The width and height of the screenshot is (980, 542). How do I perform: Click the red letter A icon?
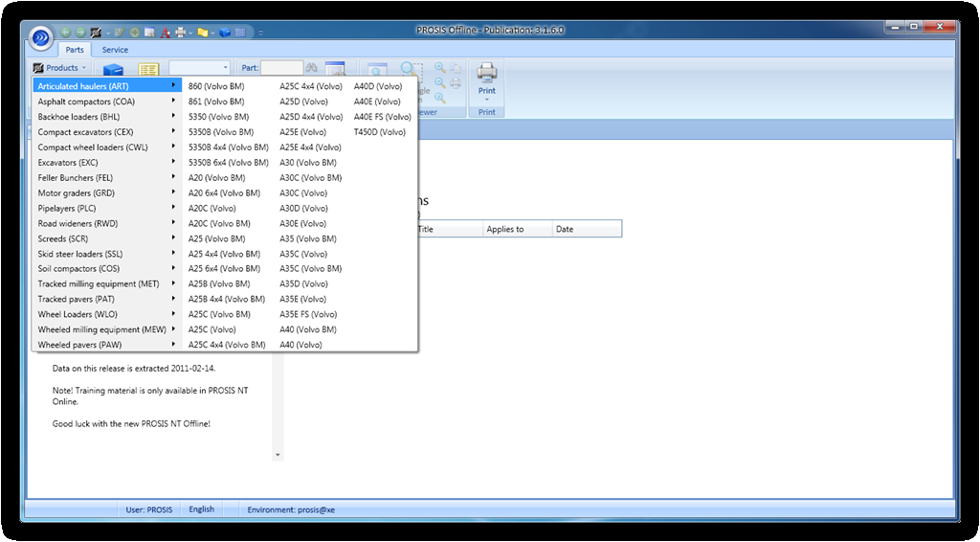click(165, 33)
